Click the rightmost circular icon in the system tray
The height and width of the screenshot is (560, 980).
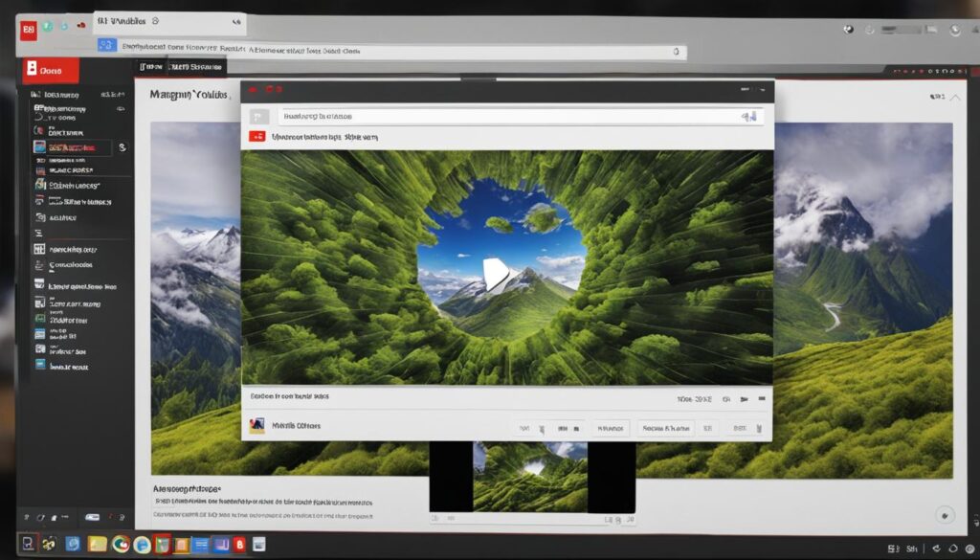(970, 549)
